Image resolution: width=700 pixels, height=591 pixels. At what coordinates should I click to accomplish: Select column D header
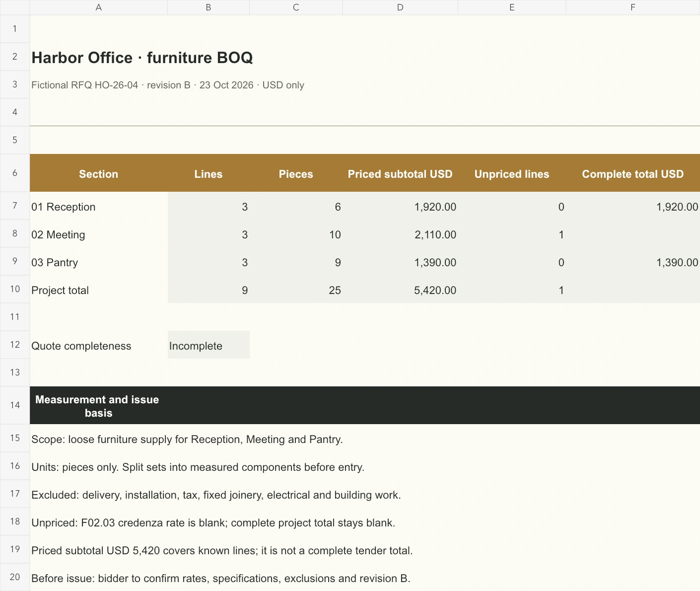pos(400,7)
